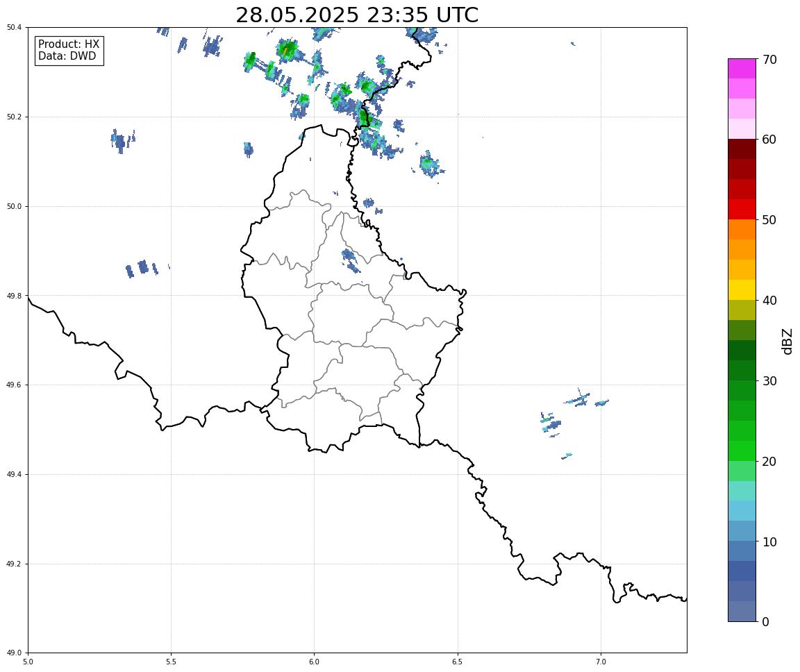Pick the orange colorbar swatch below 50
Image resolution: width=800 pixels, height=672 pixels.
[x=742, y=230]
